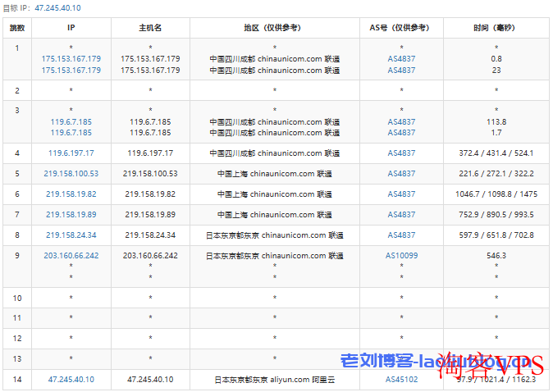Click hop number 10 cell

point(17,298)
